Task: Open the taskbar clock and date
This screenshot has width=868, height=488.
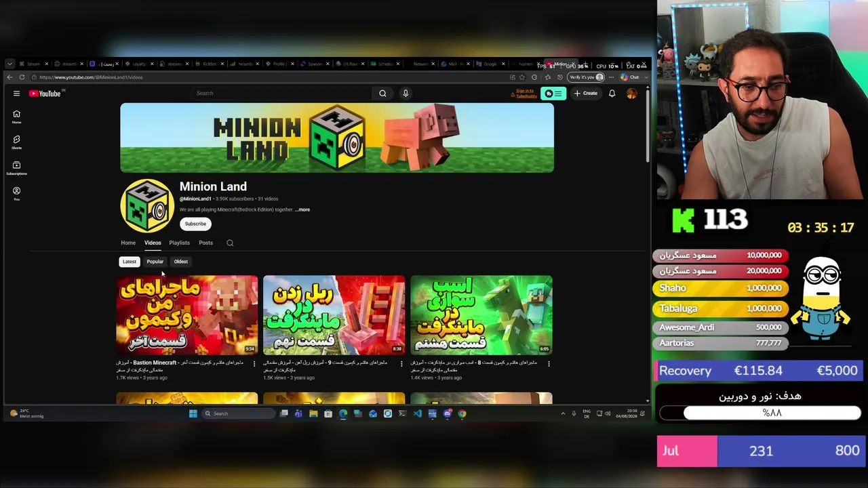Action: (627, 413)
